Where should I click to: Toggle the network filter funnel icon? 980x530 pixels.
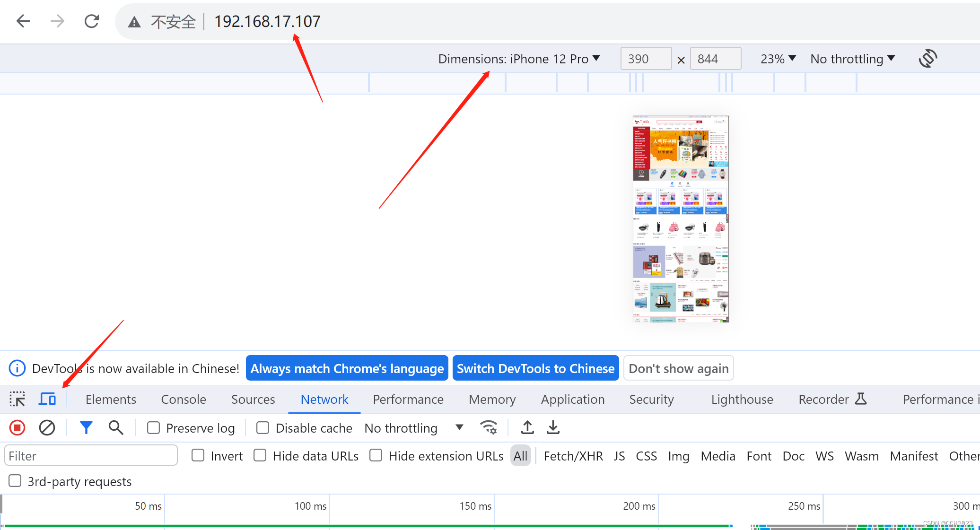[86, 428]
